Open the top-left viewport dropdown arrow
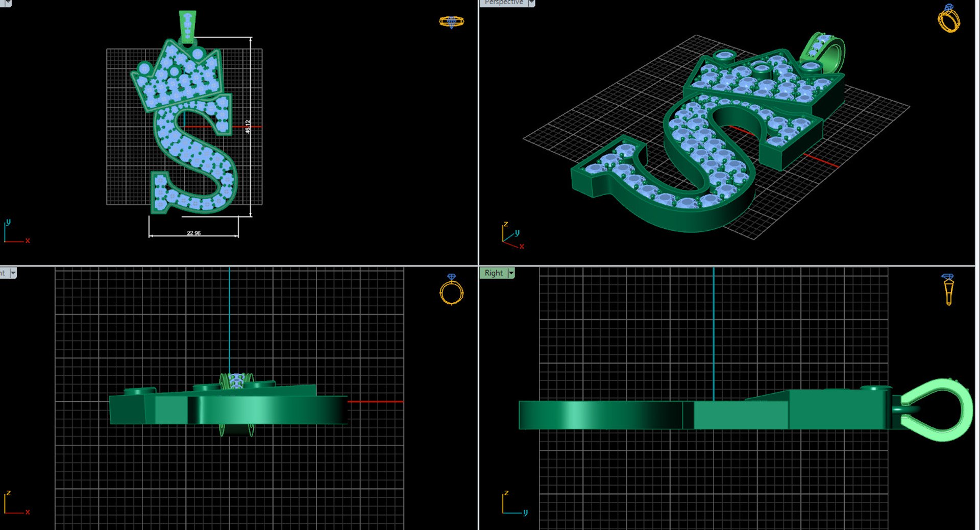 coord(8,3)
